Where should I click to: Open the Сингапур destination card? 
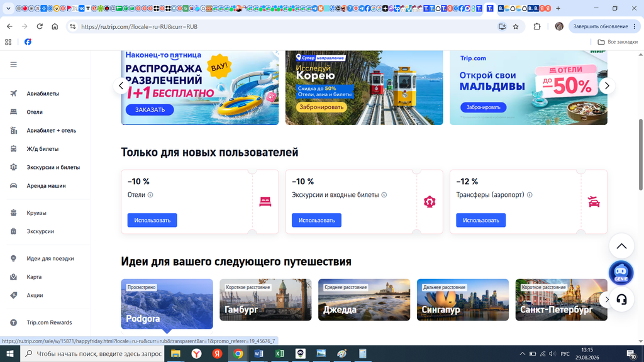462,300
